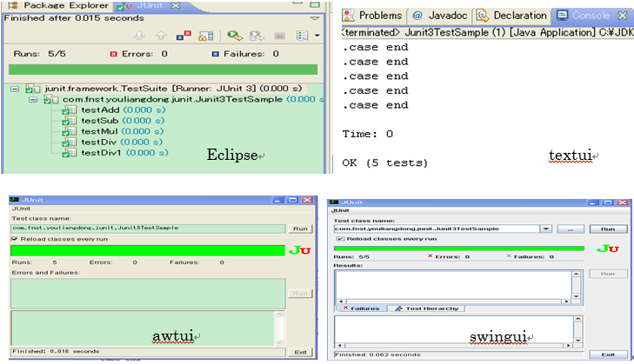Click the Exit button in swingui window
Image resolution: width=634 pixels, height=364 pixels.
pos(608,354)
